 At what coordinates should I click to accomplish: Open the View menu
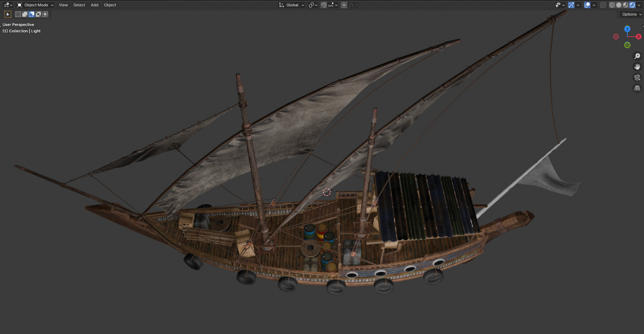tap(63, 5)
